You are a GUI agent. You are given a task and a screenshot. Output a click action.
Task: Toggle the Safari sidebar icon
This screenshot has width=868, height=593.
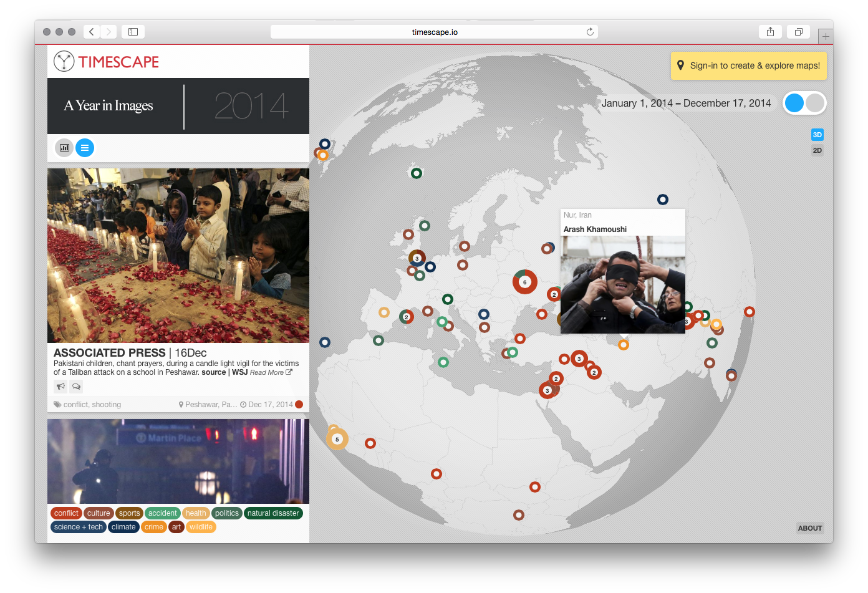pyautogui.click(x=133, y=32)
